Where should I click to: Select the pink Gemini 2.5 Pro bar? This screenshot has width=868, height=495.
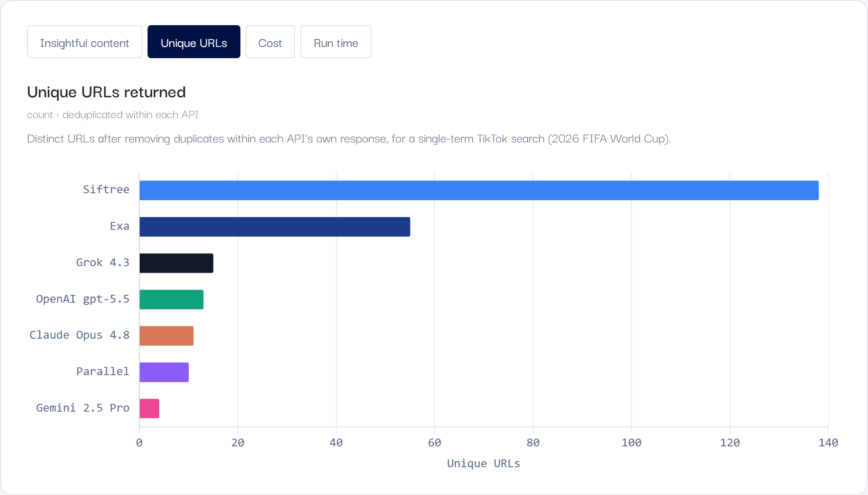point(149,409)
